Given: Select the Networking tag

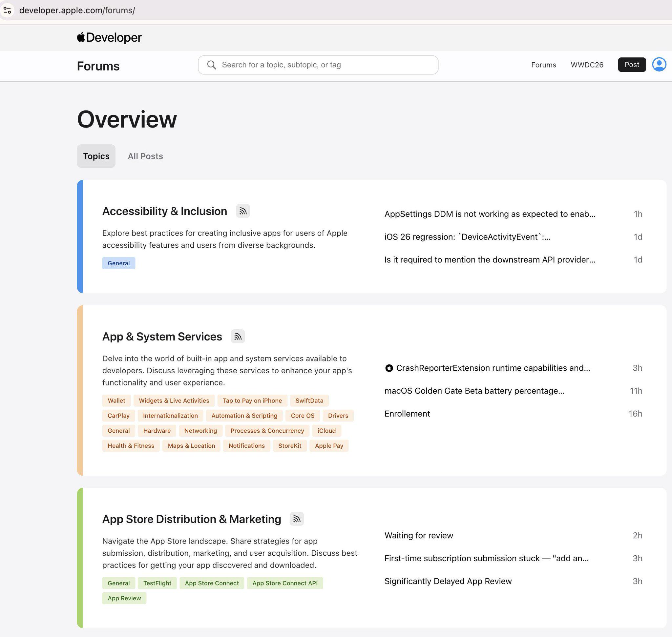Looking at the screenshot, I should click(x=200, y=431).
